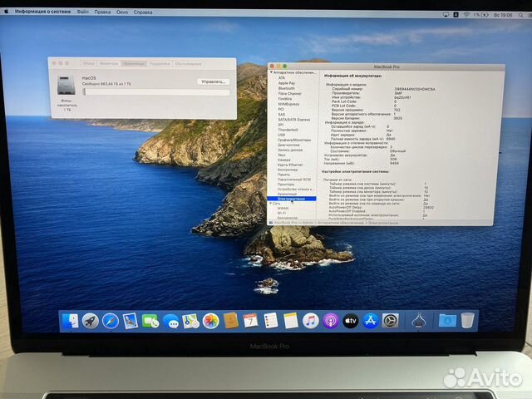Open the Trash in the Dock
532x399 pixels.
click(467, 320)
